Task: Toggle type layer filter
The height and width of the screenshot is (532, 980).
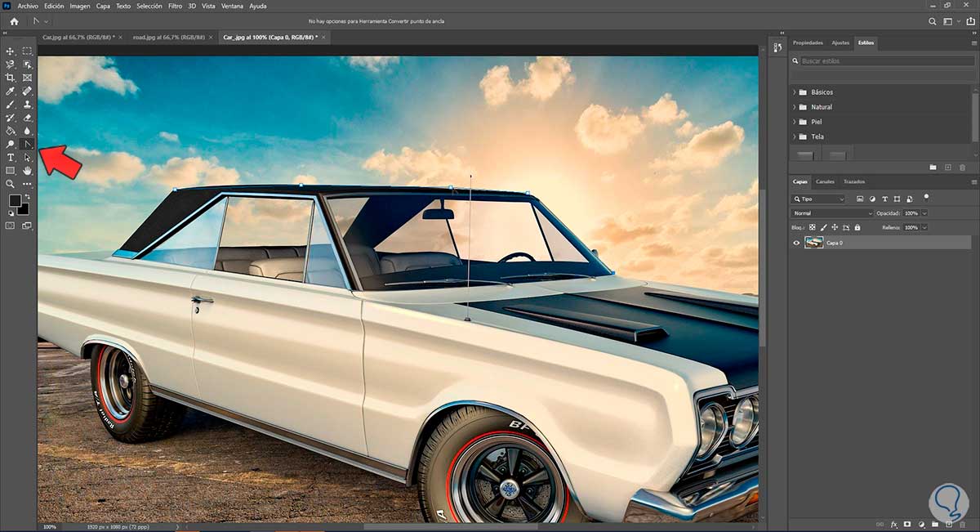Action: (885, 199)
